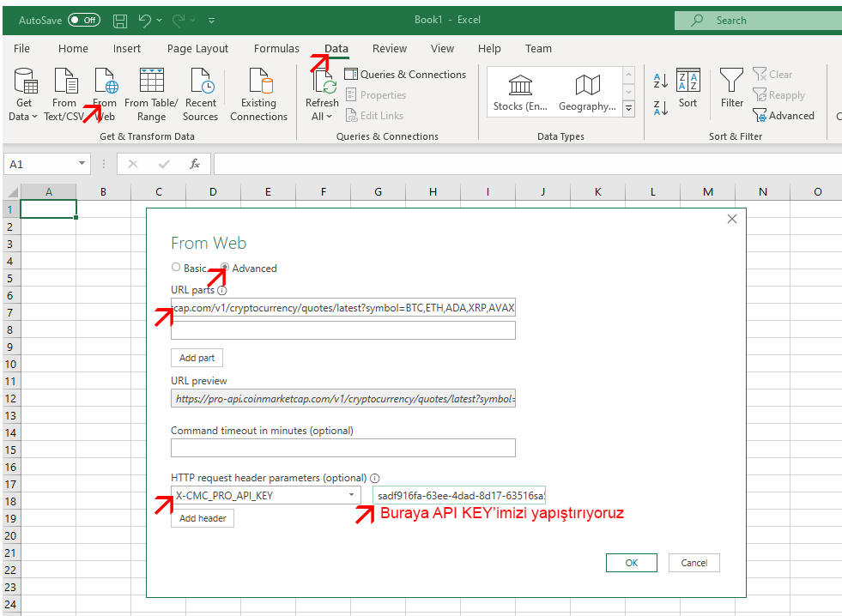Open the File menu
This screenshot has height=616, width=842.
click(21, 48)
